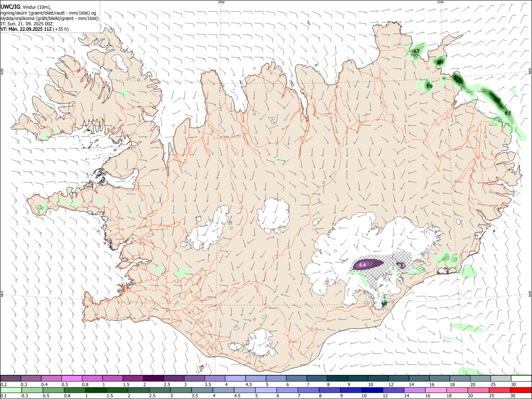Screen dimensions: 532x399
Task: Pick dark blue swatch between 10 and 12, lower scale
Action: (372, 390)
